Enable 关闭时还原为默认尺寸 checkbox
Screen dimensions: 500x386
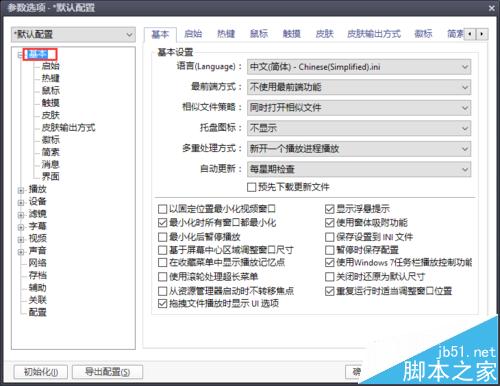(x=329, y=277)
